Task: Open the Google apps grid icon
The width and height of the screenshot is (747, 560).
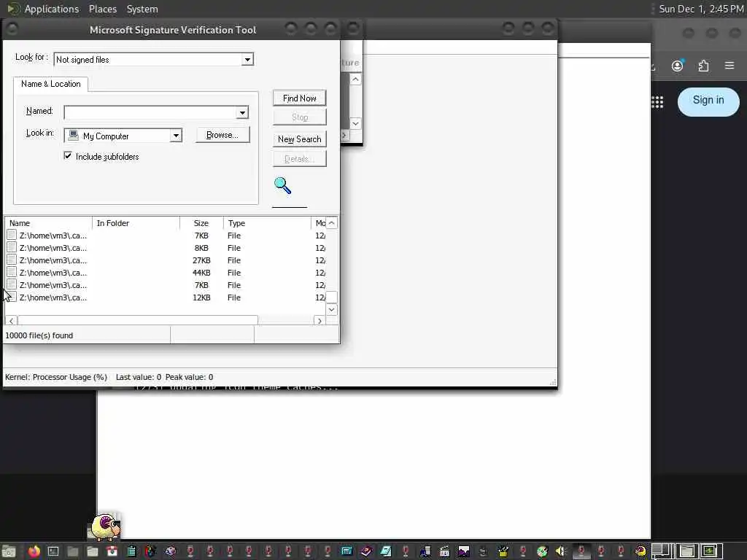Action: click(657, 101)
